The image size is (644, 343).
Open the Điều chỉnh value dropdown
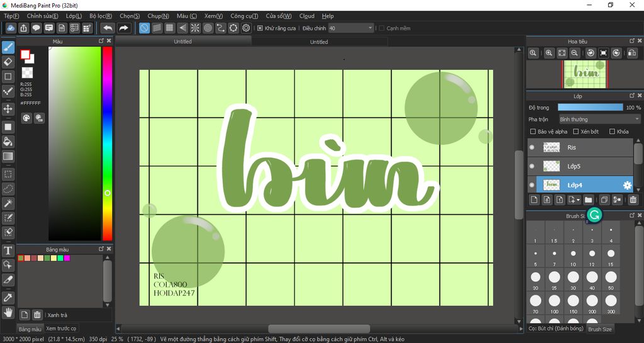[351, 28]
